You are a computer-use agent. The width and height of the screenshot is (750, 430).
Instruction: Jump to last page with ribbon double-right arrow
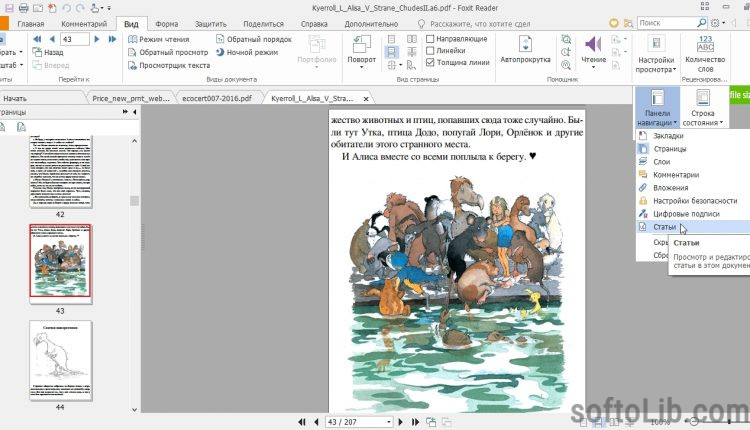[112, 39]
